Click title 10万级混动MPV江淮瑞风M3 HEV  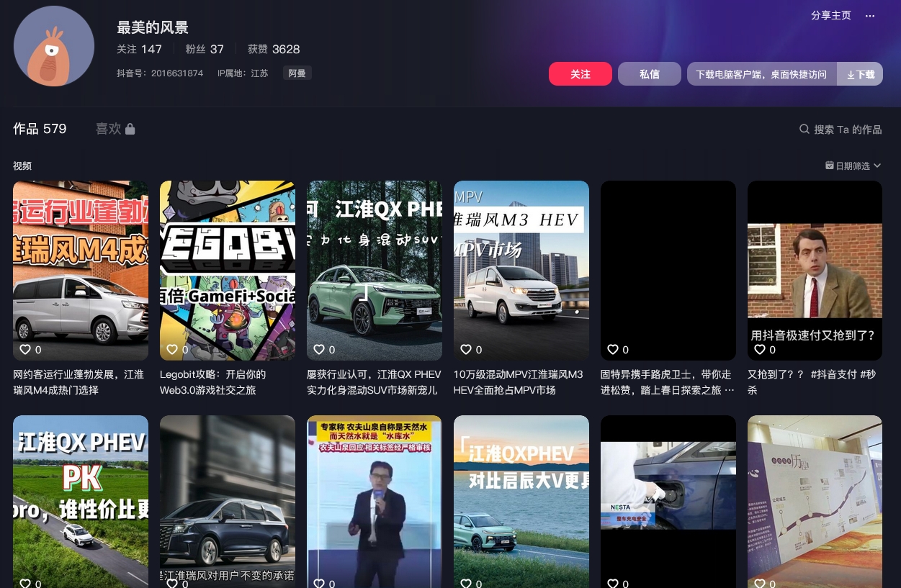519,382
